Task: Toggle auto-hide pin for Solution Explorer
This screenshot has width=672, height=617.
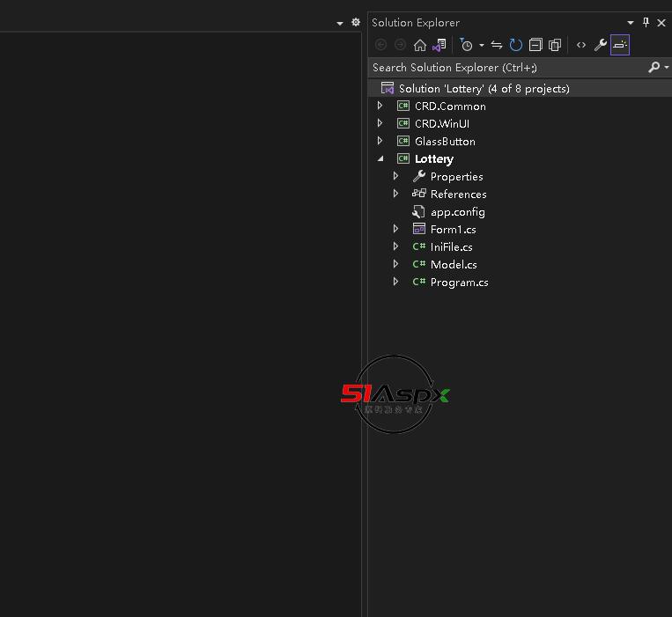Action: [646, 23]
